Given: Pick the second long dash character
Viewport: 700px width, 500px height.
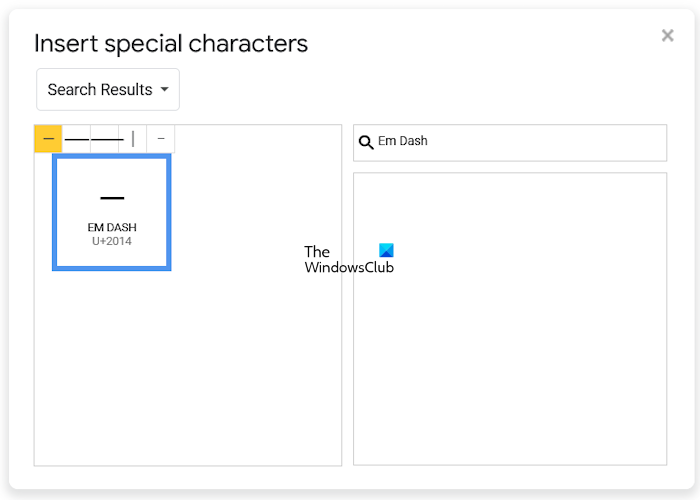Looking at the screenshot, I should (77, 139).
